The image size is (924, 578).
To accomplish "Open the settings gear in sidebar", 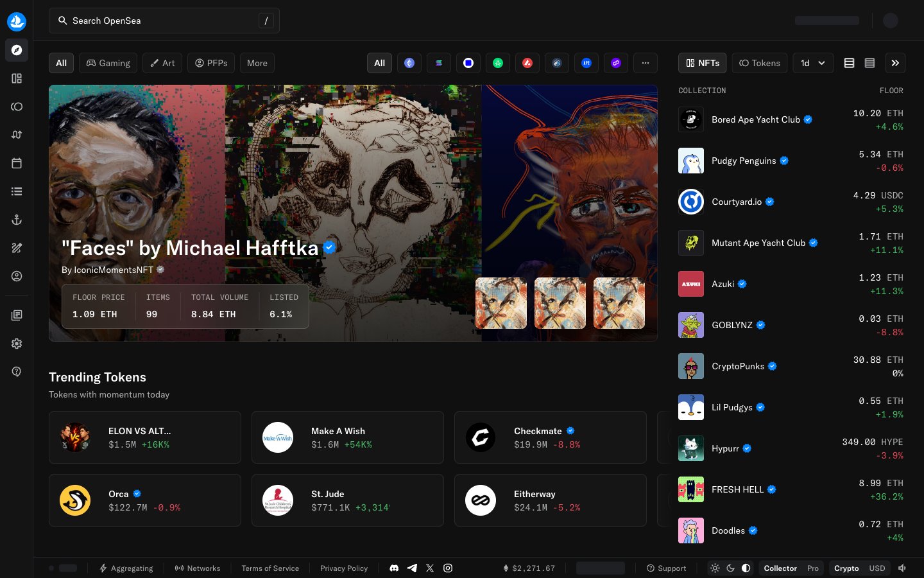I will 17,344.
